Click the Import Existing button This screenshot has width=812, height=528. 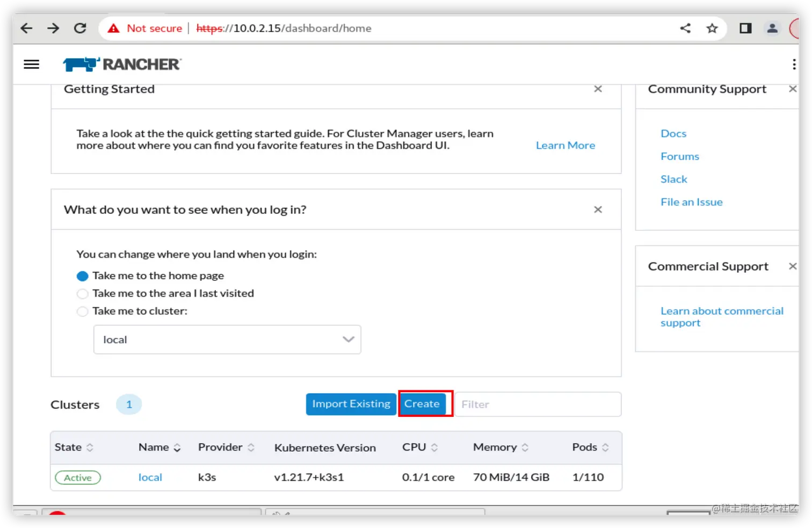pos(351,404)
